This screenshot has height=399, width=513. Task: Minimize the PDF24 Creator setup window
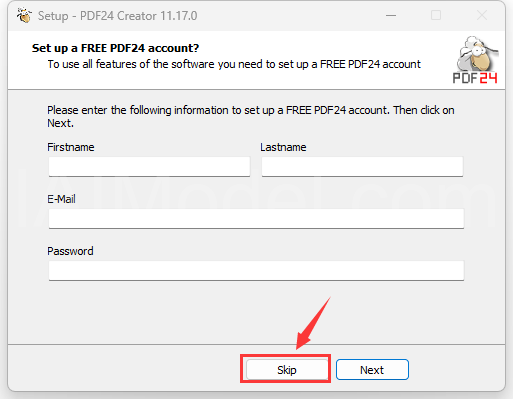point(391,15)
